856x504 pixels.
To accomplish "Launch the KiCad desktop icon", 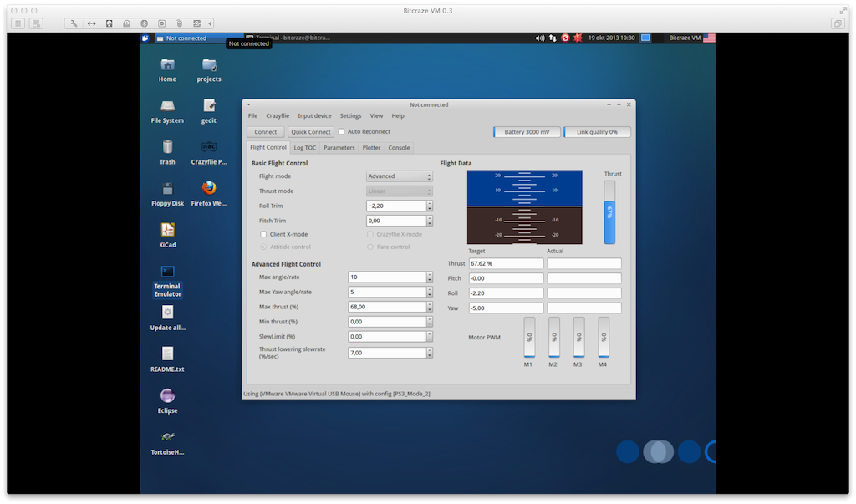I will pyautogui.click(x=167, y=231).
